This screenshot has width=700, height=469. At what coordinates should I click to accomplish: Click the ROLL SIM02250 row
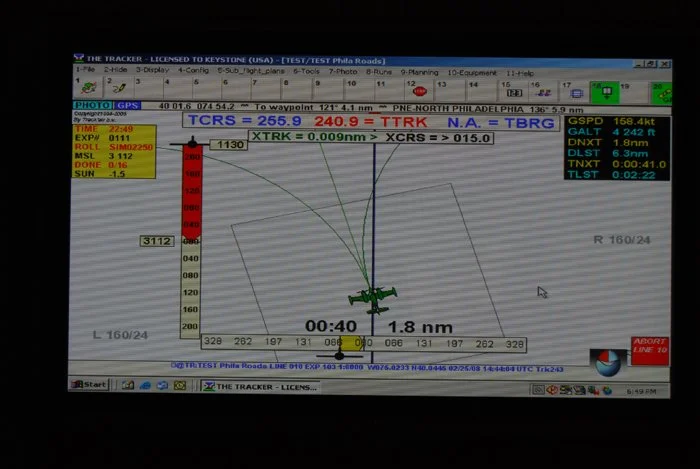point(114,147)
